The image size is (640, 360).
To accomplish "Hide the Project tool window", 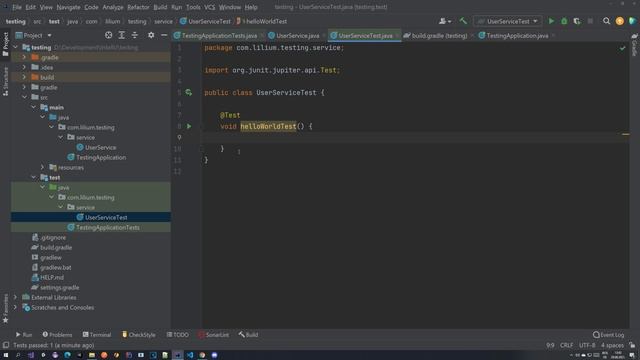I will [164, 36].
